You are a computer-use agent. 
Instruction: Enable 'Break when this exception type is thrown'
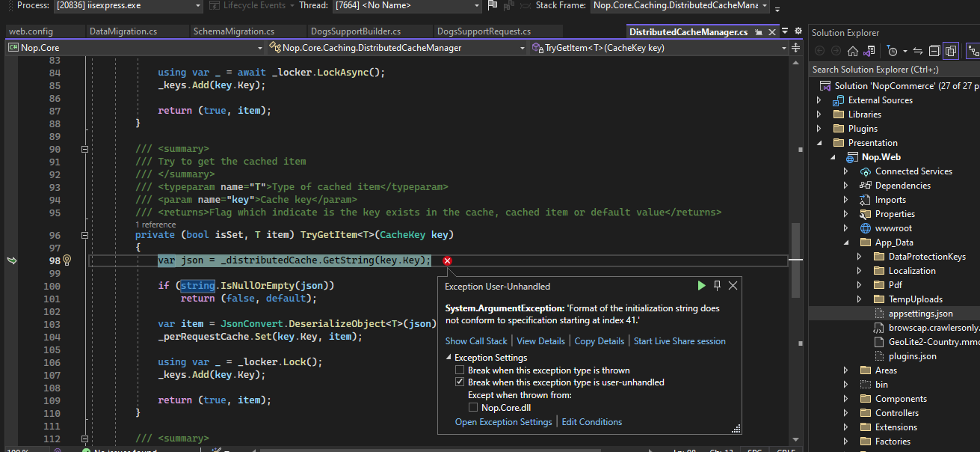460,370
